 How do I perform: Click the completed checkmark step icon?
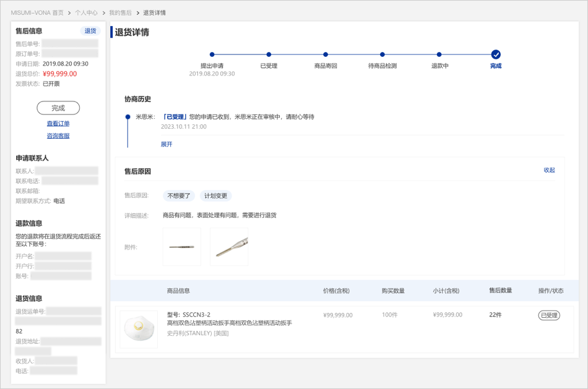coord(496,54)
